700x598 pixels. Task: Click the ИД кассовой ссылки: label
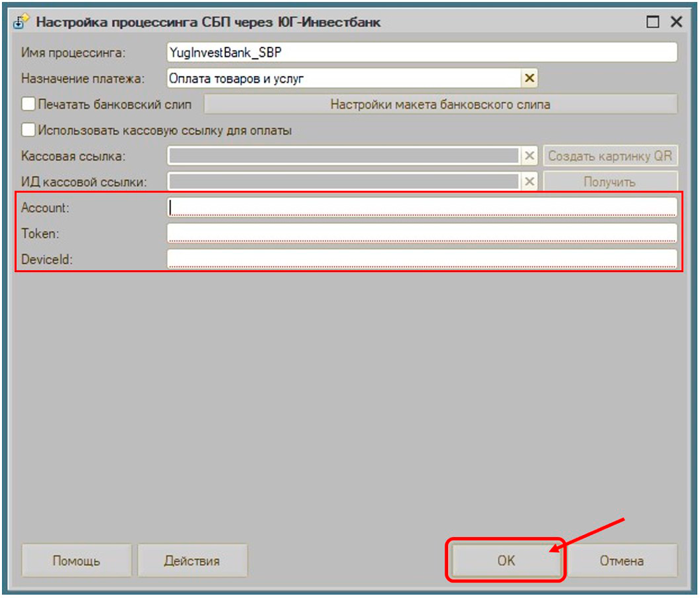pyautogui.click(x=84, y=182)
